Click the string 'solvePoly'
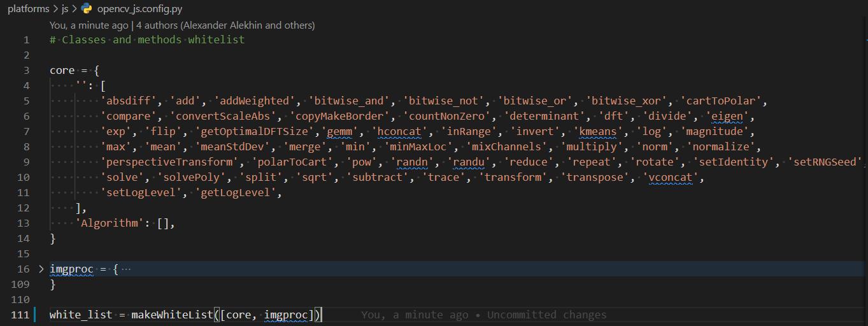 coord(192,177)
